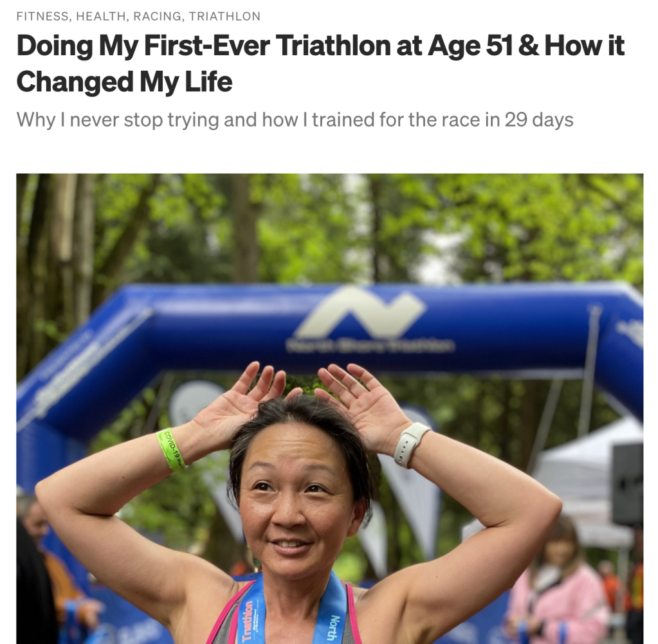Click the 'Changed My Life' title line
Screen dimensions: 658x644
(x=124, y=82)
